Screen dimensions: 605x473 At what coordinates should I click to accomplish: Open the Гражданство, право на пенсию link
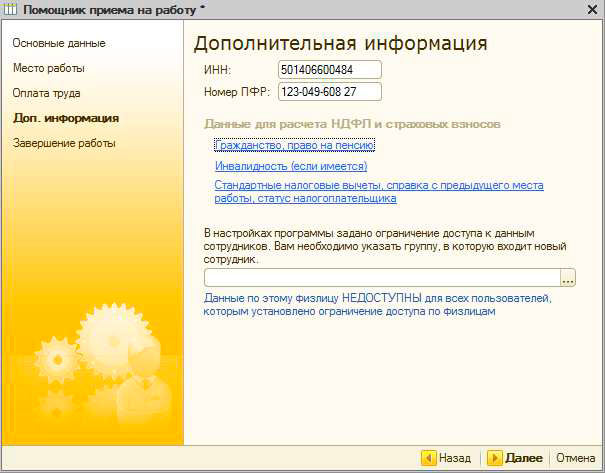tap(294, 145)
